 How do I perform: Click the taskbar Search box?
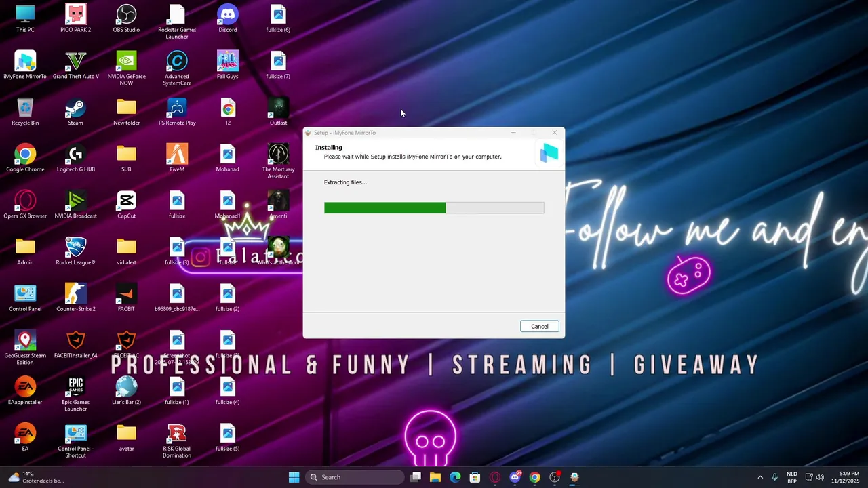[355, 477]
